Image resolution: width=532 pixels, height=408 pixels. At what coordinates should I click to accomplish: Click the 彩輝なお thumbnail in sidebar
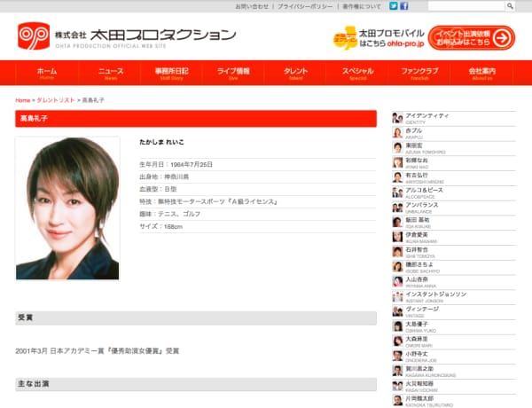pos(397,162)
